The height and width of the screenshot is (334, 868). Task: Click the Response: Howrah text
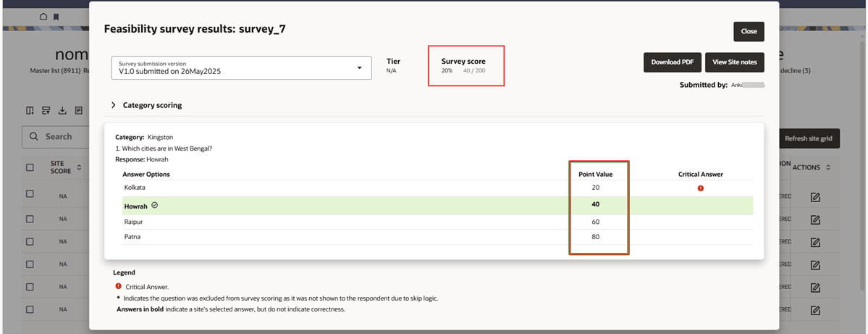142,159
